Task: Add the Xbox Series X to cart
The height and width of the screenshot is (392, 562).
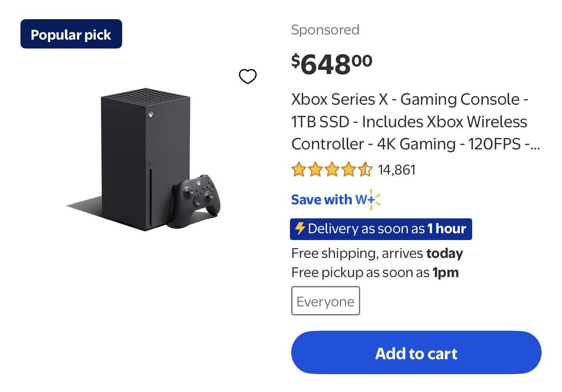Action: pos(416,353)
